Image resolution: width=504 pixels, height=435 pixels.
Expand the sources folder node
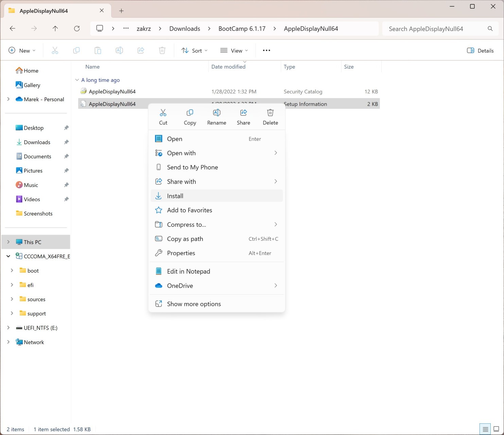[12, 299]
